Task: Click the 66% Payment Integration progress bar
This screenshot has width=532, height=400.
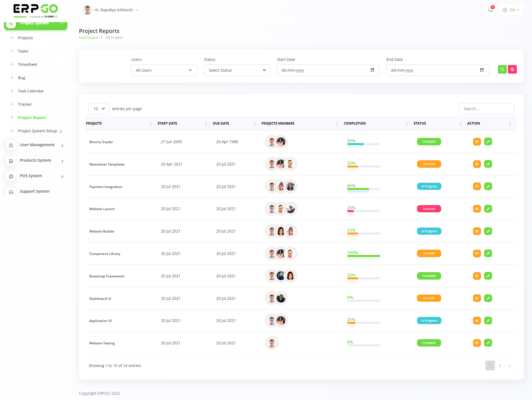Action: tap(364, 189)
